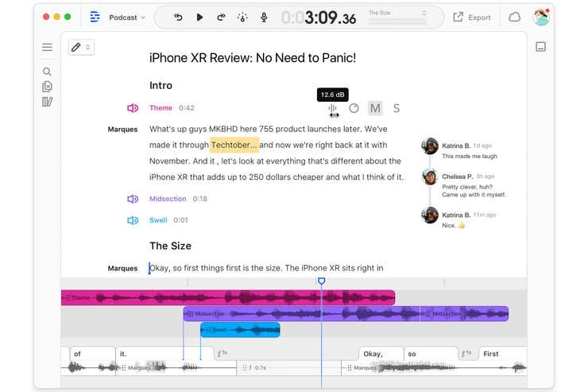Open the copy documents sidebar icon

47,87
